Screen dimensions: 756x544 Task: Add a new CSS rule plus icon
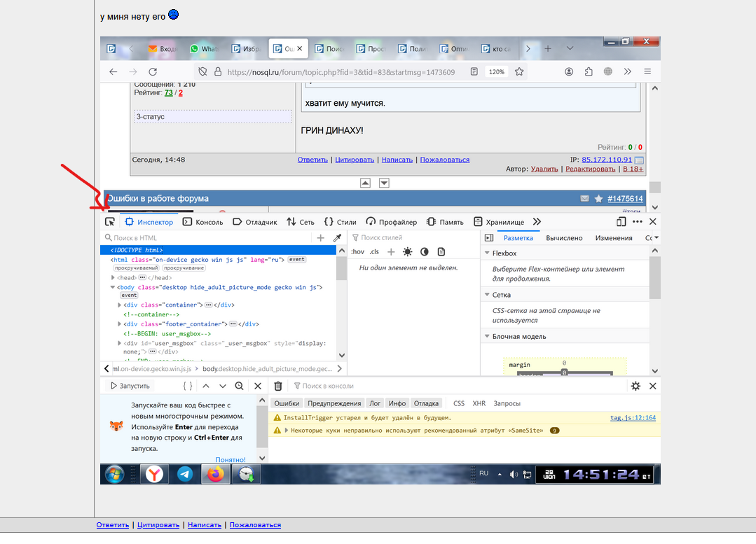click(391, 251)
